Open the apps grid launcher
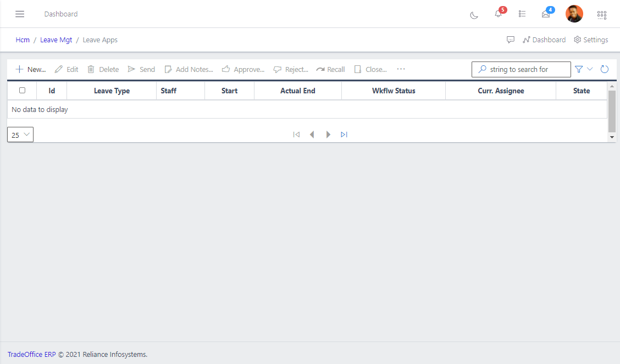620x364 pixels. click(x=602, y=15)
